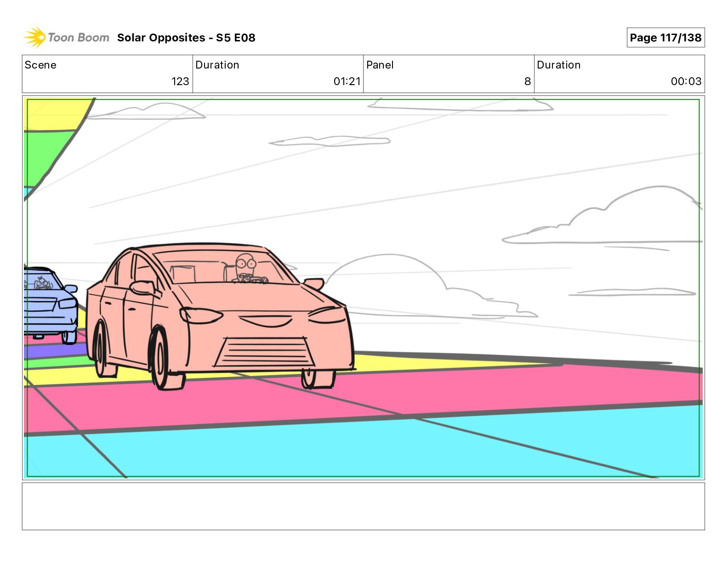Select the scene number '123'
728x563 pixels.
[180, 81]
